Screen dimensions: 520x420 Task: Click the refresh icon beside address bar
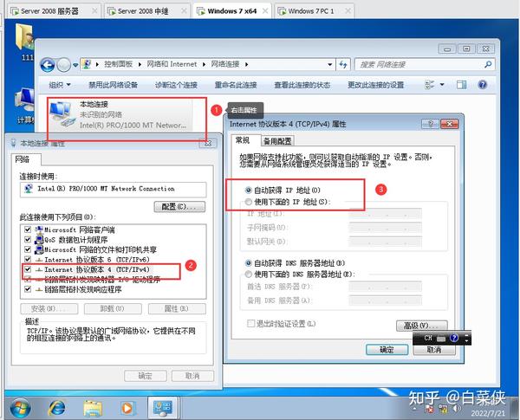point(343,64)
